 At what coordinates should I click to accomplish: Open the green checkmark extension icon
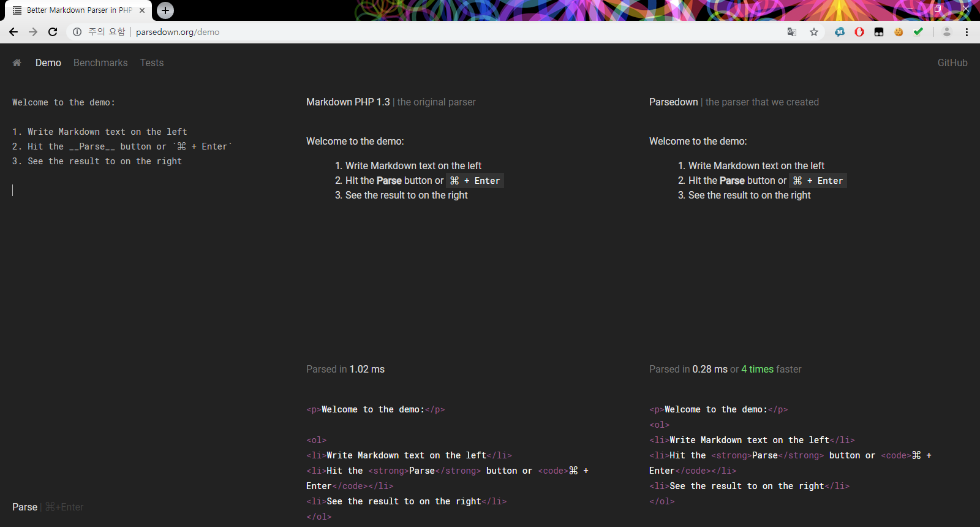click(918, 32)
